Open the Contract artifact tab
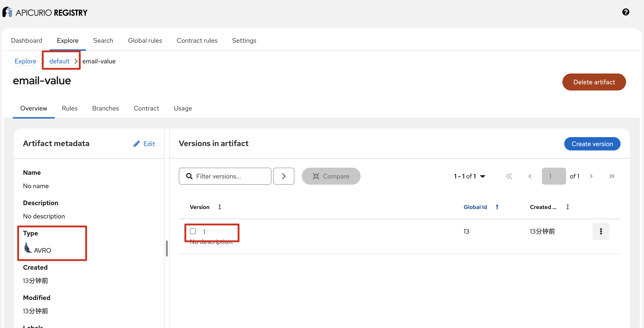Screen dimensions: 644x328 tap(146, 108)
